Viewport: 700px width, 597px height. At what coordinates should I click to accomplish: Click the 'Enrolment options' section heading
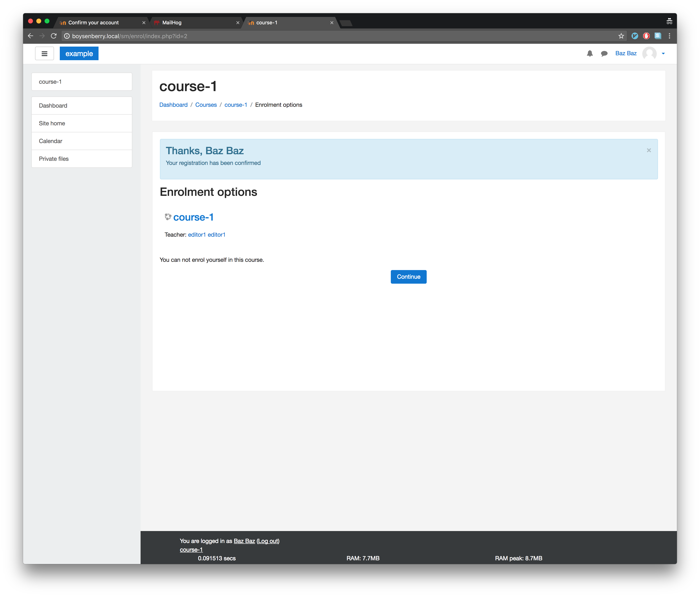[208, 192]
